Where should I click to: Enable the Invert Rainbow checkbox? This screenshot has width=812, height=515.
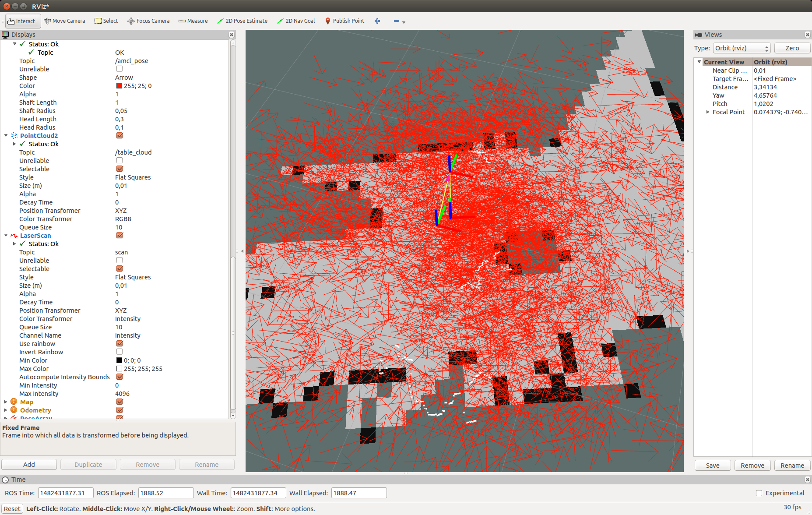click(120, 352)
